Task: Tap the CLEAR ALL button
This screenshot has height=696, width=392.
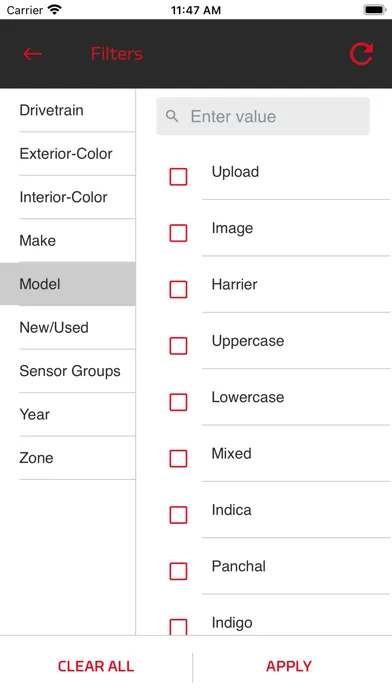Action: [96, 666]
